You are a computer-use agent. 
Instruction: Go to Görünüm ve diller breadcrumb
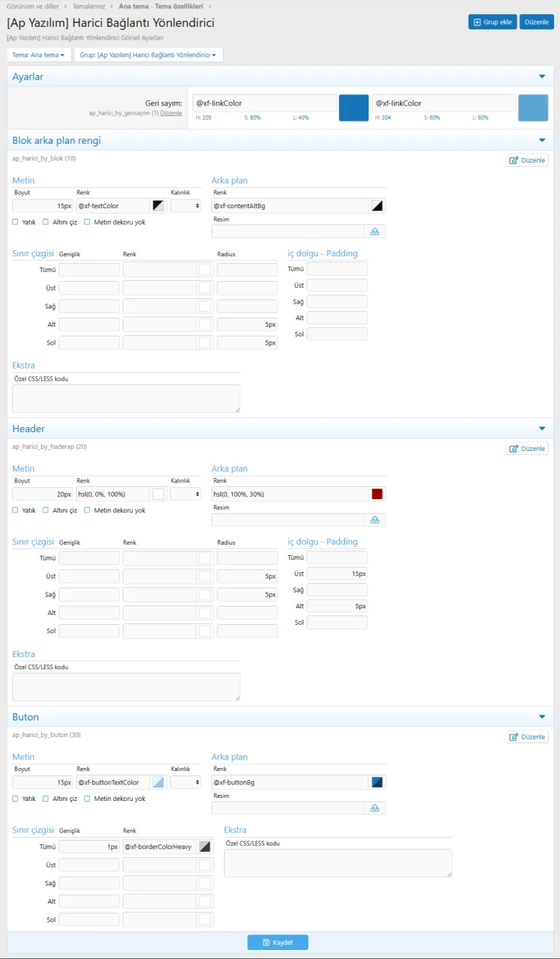tap(32, 6)
